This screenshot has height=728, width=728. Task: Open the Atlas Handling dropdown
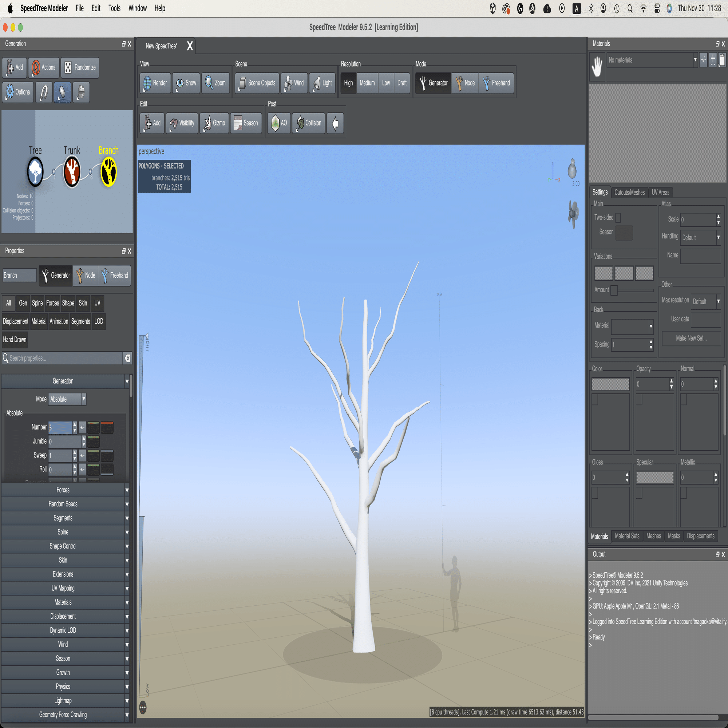click(700, 237)
